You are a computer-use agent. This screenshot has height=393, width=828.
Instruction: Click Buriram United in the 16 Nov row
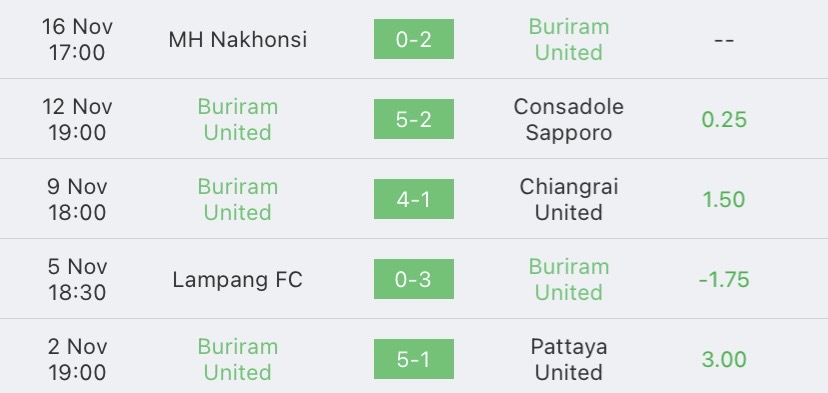(x=569, y=40)
